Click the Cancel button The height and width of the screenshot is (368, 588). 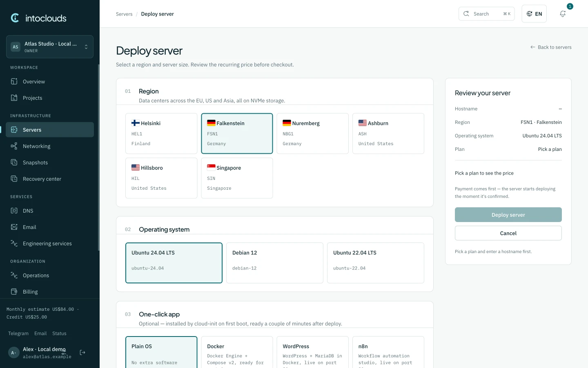coord(508,233)
